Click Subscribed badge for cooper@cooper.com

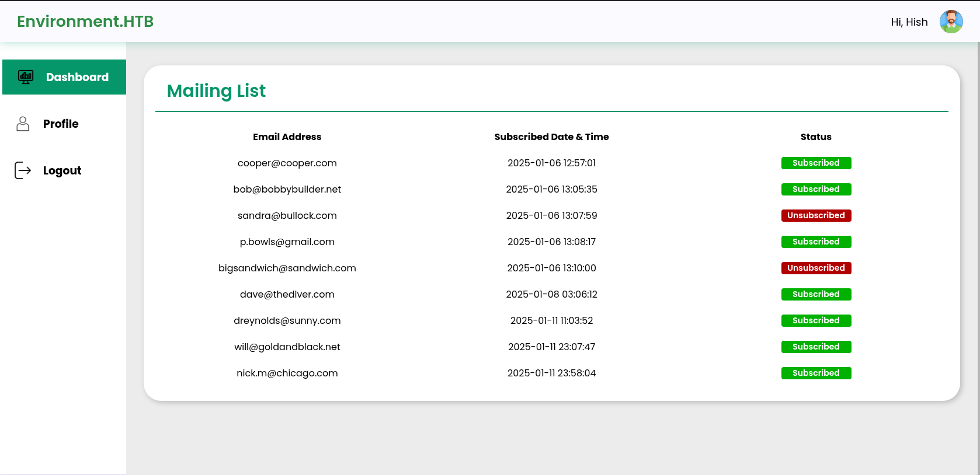point(816,163)
